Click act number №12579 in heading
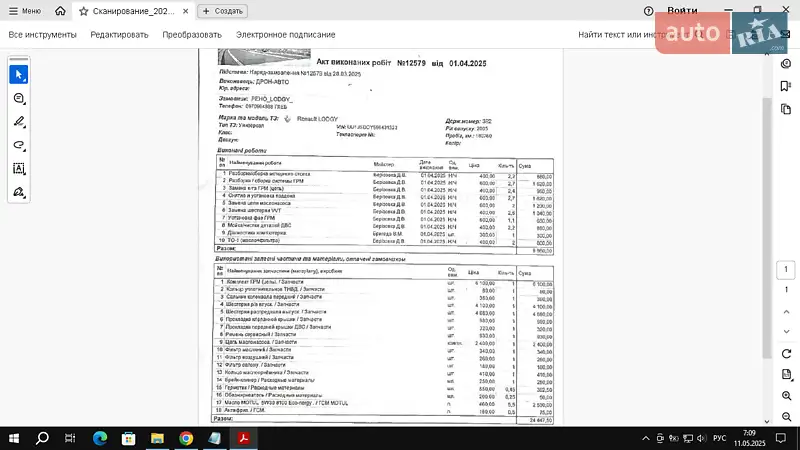Viewport: 800px width, 450px height. pyautogui.click(x=411, y=63)
